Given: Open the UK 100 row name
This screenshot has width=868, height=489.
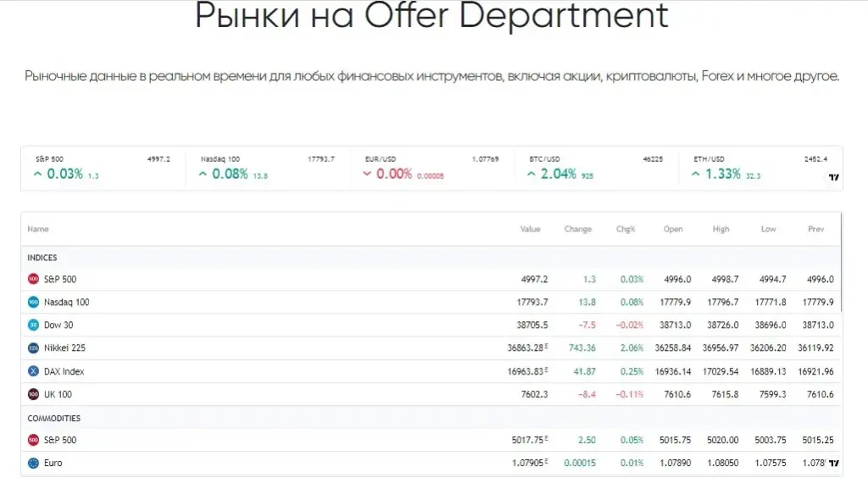Looking at the screenshot, I should (x=58, y=394).
